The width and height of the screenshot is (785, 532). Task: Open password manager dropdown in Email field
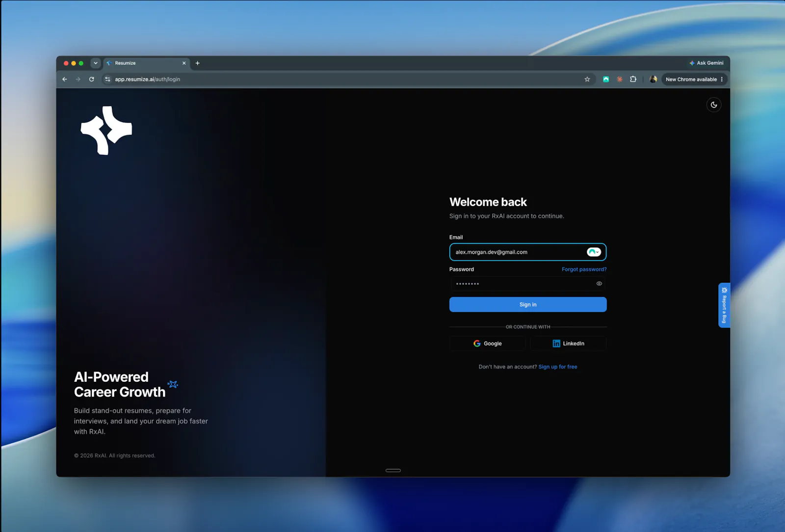click(594, 252)
